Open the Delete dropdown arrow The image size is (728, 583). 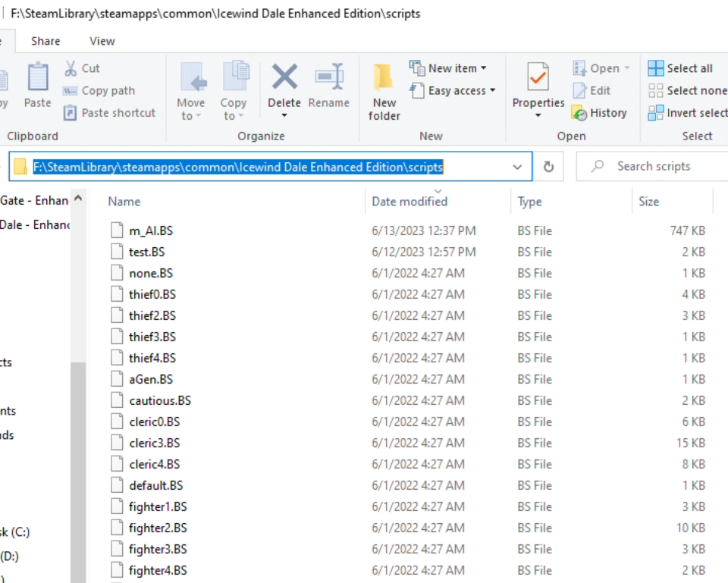tap(284, 115)
